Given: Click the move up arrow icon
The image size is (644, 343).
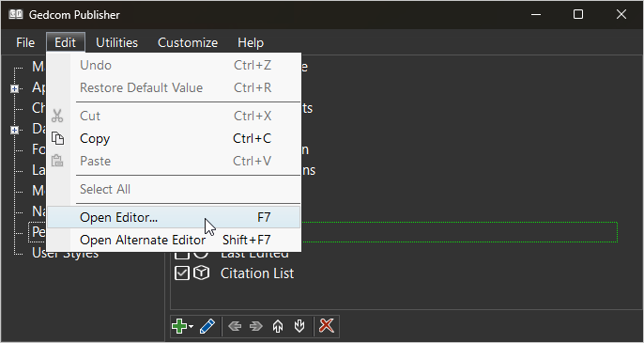Looking at the screenshot, I should [x=278, y=326].
